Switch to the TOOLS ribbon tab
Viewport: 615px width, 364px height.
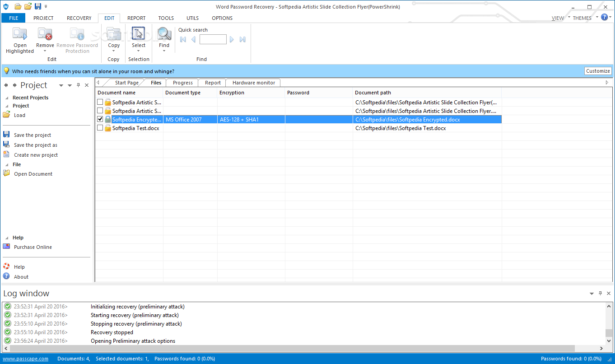click(x=166, y=18)
